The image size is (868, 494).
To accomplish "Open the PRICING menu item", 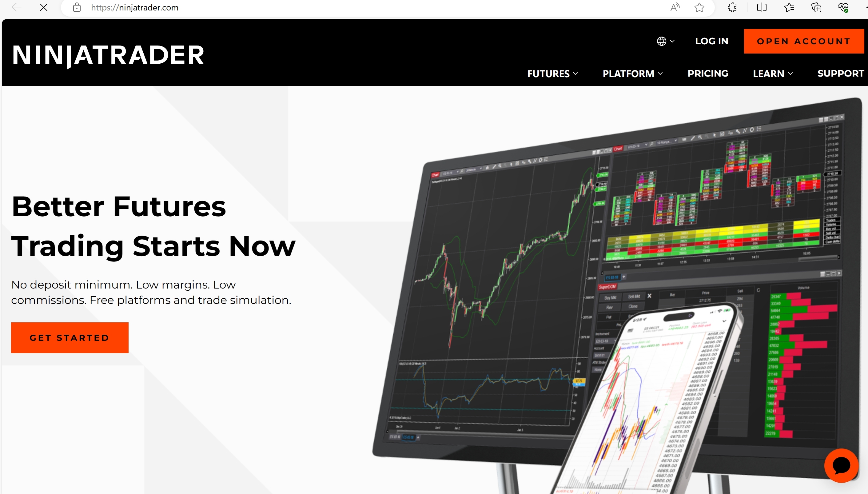I will click(x=708, y=73).
